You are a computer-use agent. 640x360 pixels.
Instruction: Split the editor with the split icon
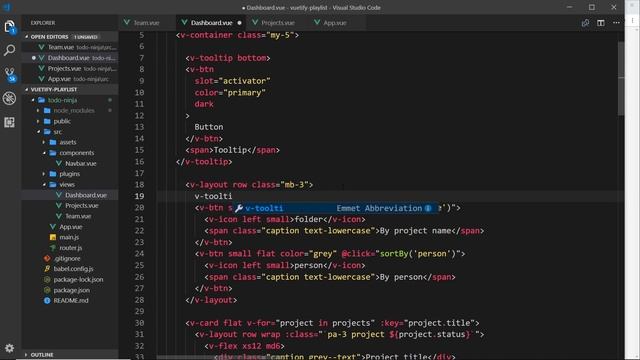click(601, 23)
